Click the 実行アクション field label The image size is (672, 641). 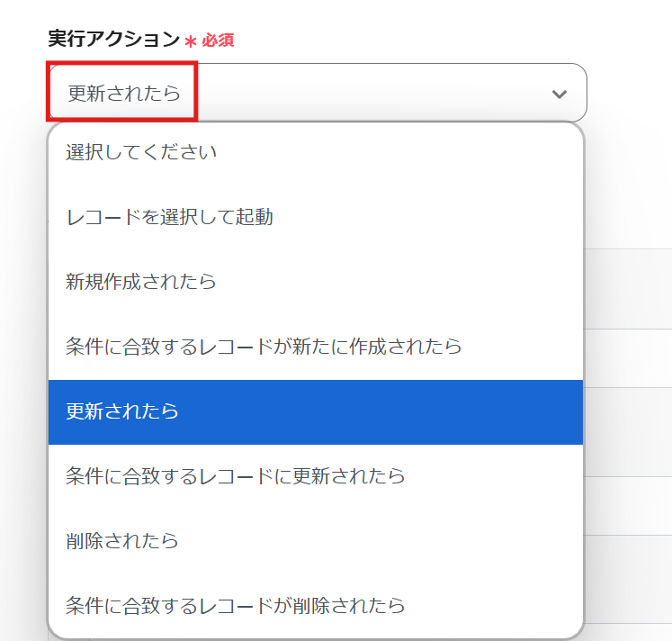coord(113,40)
